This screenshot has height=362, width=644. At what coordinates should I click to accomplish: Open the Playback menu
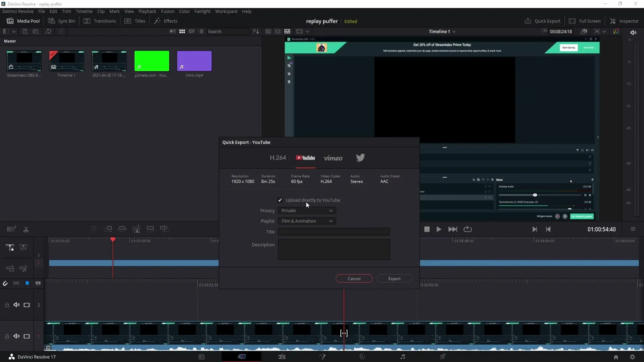coord(147,11)
